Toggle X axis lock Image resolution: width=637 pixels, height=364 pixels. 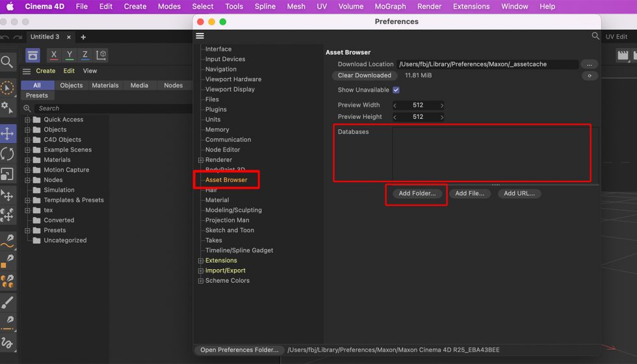(53, 55)
